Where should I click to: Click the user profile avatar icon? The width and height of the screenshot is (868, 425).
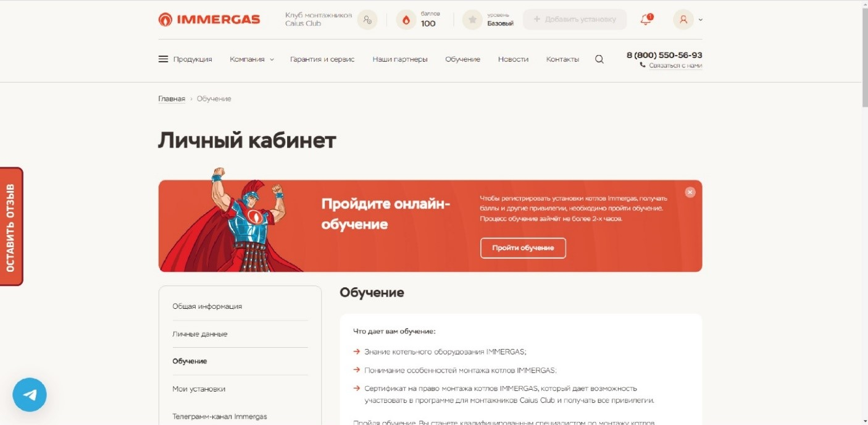click(683, 20)
